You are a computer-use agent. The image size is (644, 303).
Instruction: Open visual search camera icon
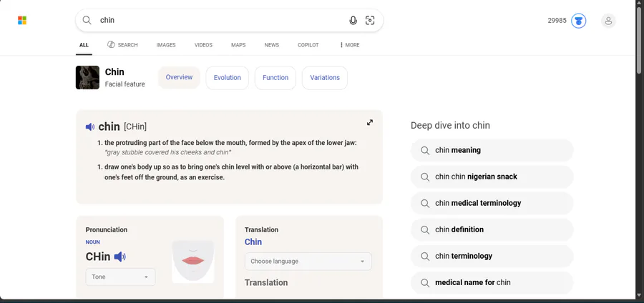[x=370, y=21]
